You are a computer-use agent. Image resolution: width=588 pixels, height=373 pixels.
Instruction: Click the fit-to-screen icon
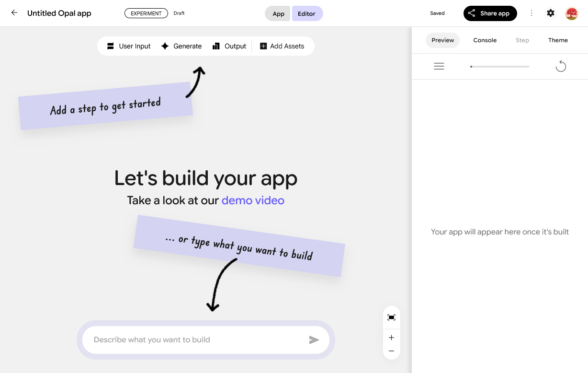[391, 317]
